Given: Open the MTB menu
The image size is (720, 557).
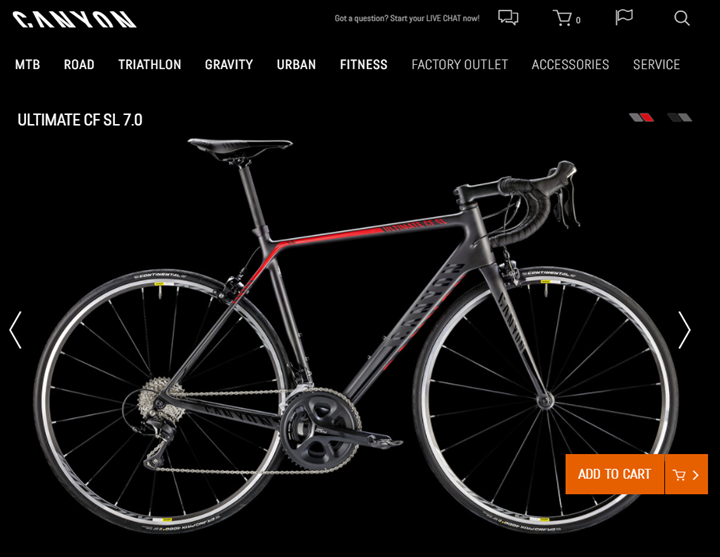Looking at the screenshot, I should 28,64.
